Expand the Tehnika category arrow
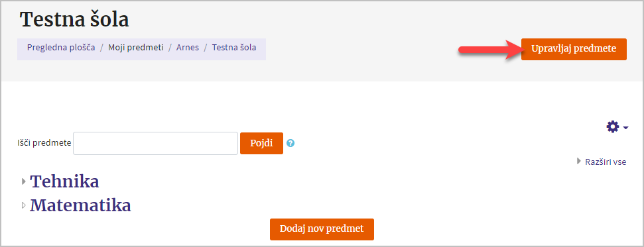 [24, 181]
